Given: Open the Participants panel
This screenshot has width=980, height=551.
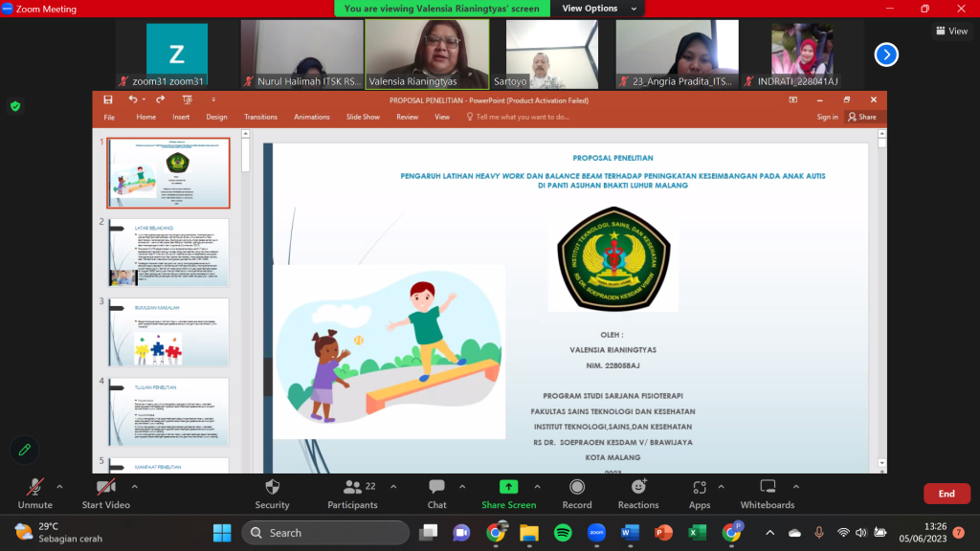Looking at the screenshot, I should [x=352, y=494].
